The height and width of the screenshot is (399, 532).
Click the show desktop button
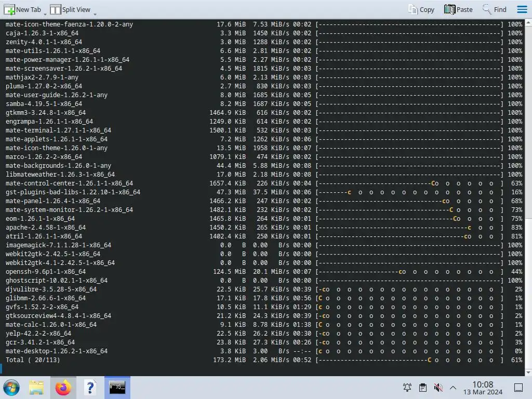tap(518, 388)
